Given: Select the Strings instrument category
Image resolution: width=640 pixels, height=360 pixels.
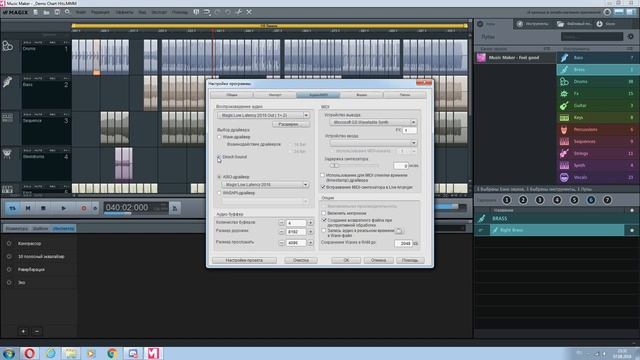Looking at the screenshot, I should click(x=597, y=153).
